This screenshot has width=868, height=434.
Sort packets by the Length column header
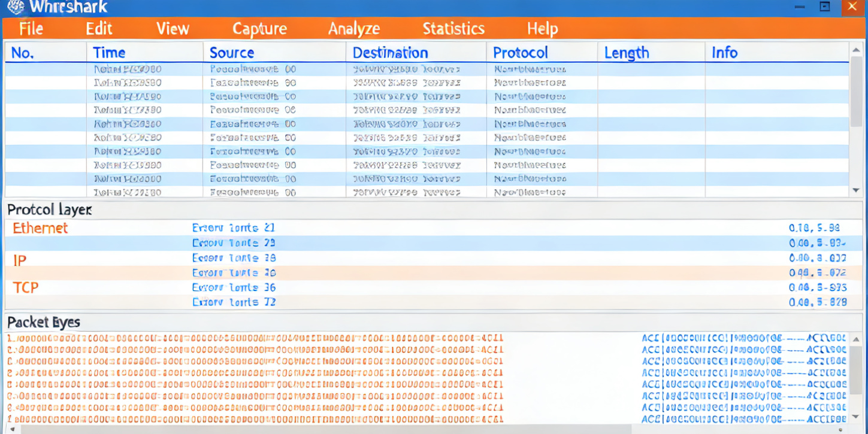click(627, 53)
